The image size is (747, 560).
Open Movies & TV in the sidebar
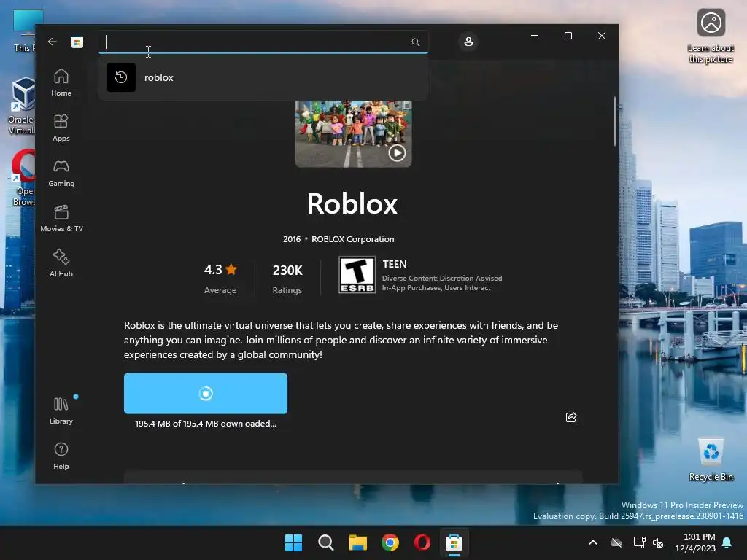click(x=61, y=218)
